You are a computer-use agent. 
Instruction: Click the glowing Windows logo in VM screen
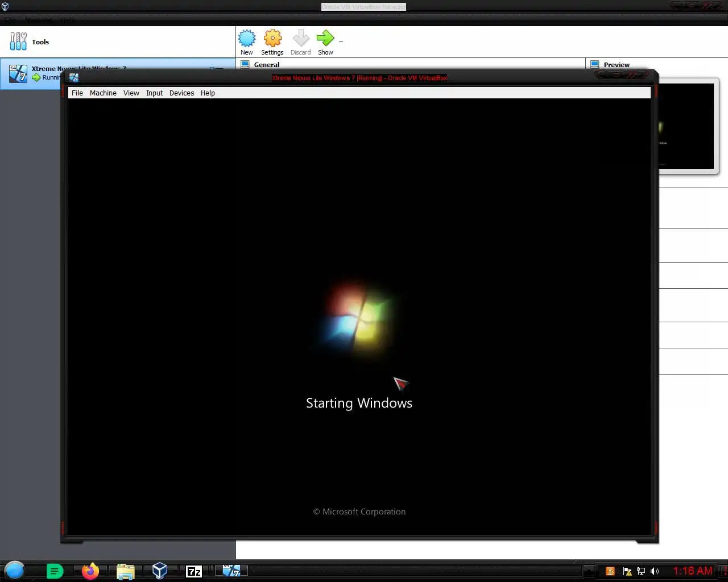point(360,320)
